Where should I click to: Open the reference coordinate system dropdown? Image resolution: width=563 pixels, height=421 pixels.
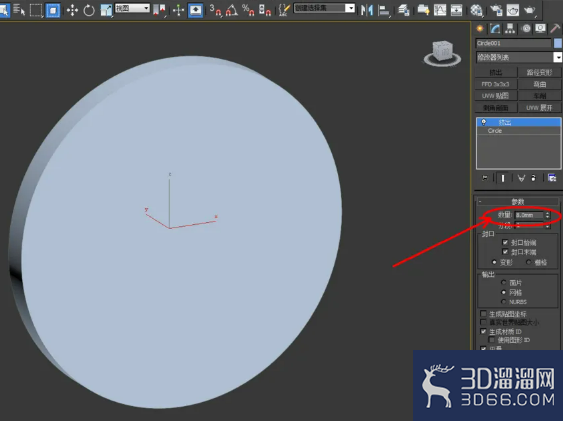[x=132, y=8]
